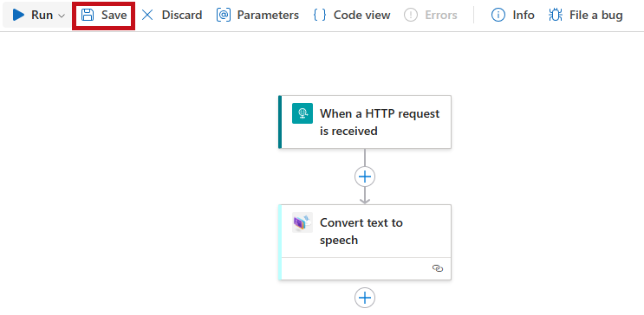Switch to Code view
Image resolution: width=644 pixels, height=315 pixels.
[352, 16]
